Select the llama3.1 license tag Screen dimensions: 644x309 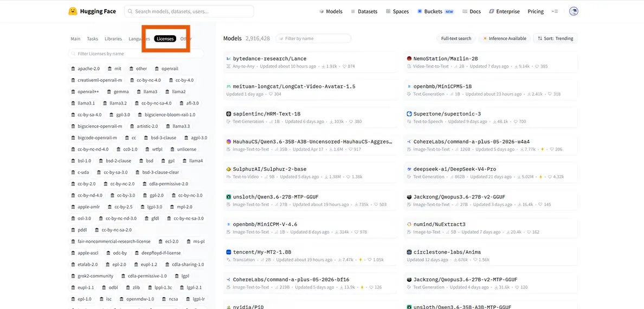click(83, 103)
